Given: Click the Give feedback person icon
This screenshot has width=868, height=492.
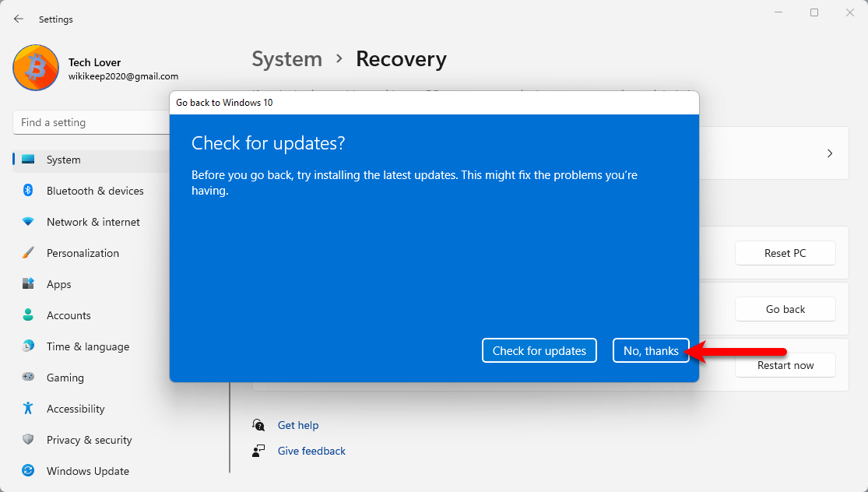Looking at the screenshot, I should pos(258,451).
